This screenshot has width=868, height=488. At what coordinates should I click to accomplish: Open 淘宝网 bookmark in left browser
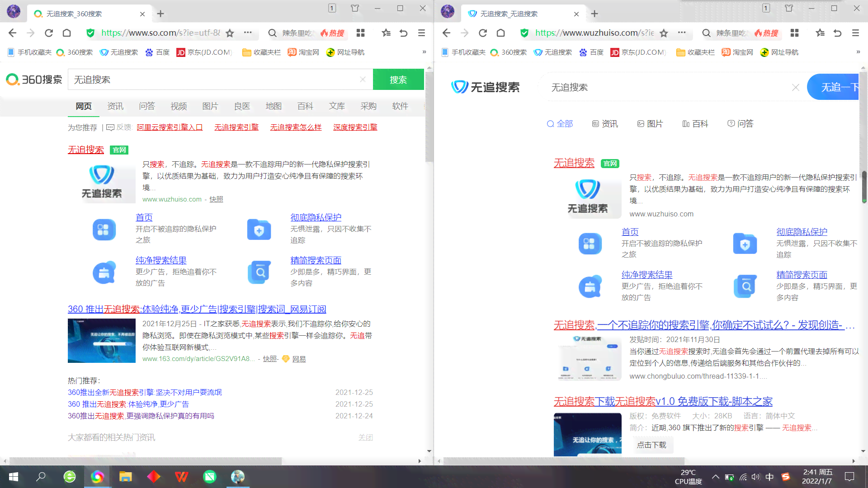coord(303,52)
